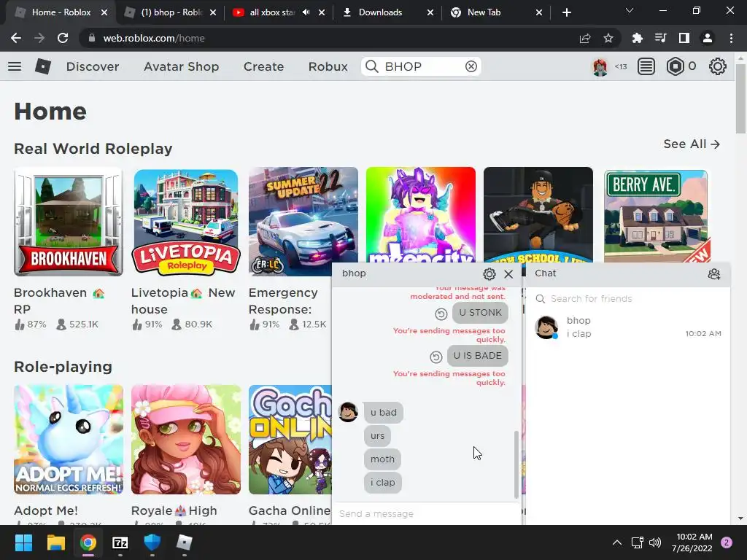Screen dimensions: 747x560
Task: Open the Avatar Shop menu item
Action: click(x=181, y=66)
